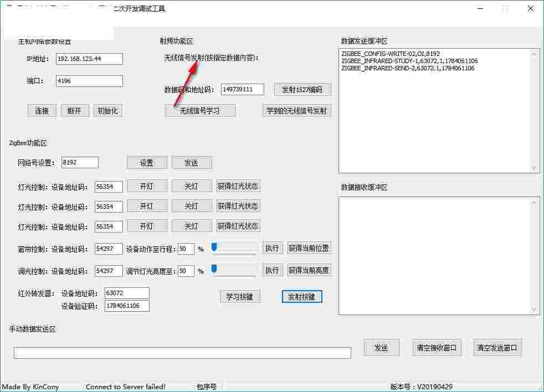This screenshot has width=544, height=392.
Task: Click 获得当前位置 button
Action: (x=309, y=249)
